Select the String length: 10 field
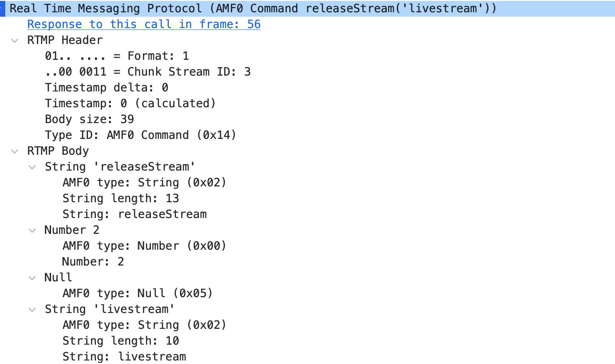615x364 pixels. tap(121, 341)
